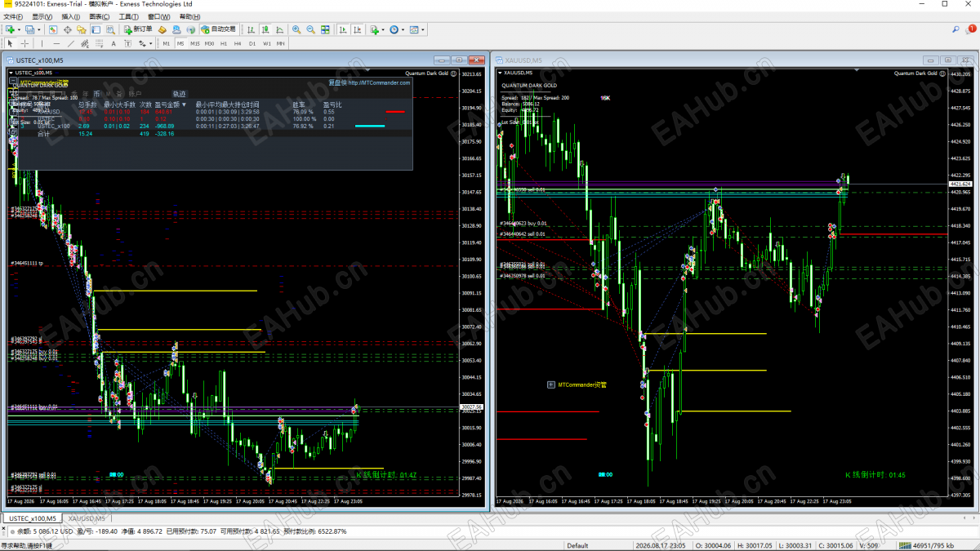Viewport: 980px width, 551px height.
Task: Select the D1 timeframe button
Action: point(252,43)
